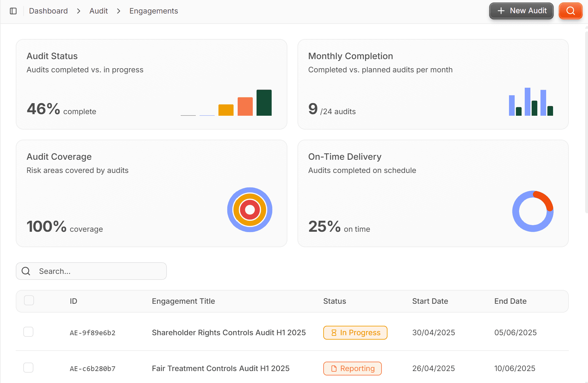The image size is (588, 383).
Task: Open the Audit breadcrumb item
Action: 99,11
